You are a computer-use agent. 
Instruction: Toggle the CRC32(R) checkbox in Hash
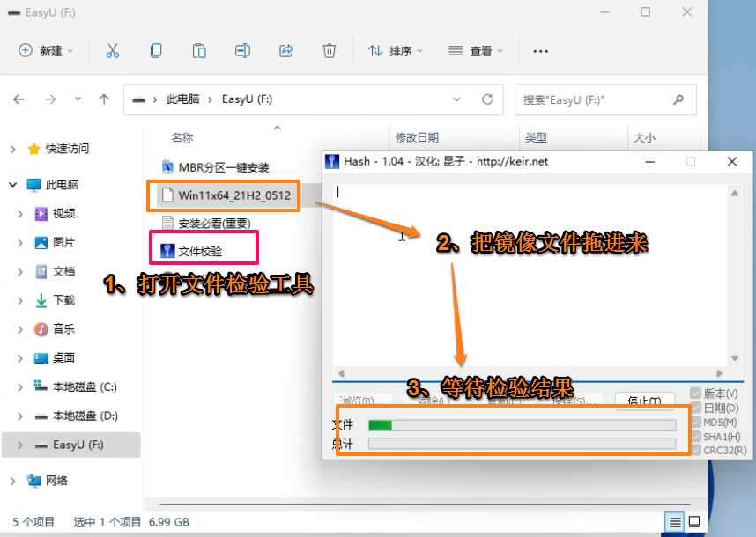point(695,451)
